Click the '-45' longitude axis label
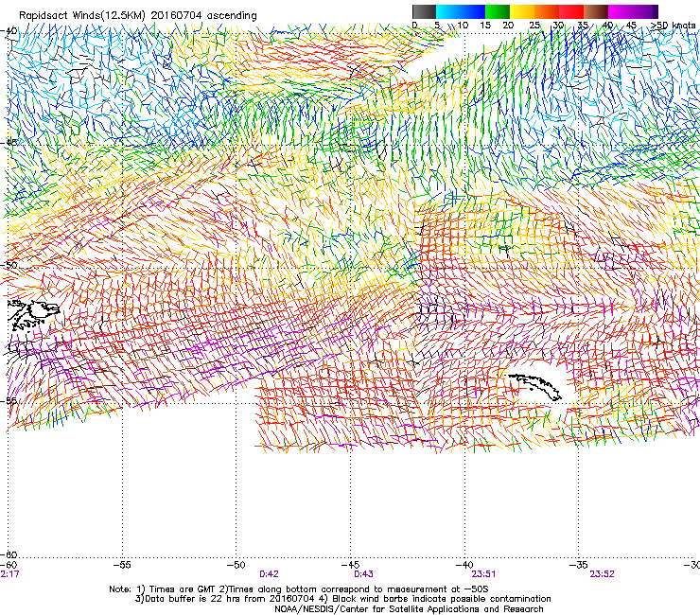Viewport: 700px width, 615px height. pyautogui.click(x=350, y=565)
